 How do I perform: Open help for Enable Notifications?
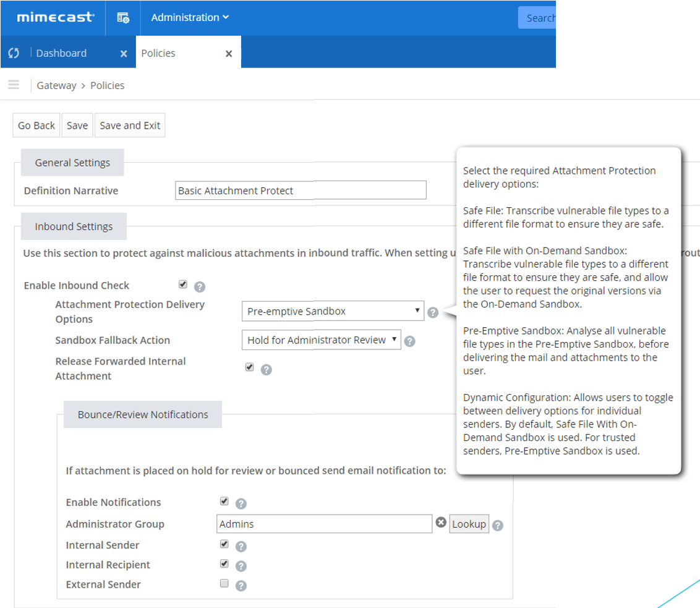tap(241, 503)
